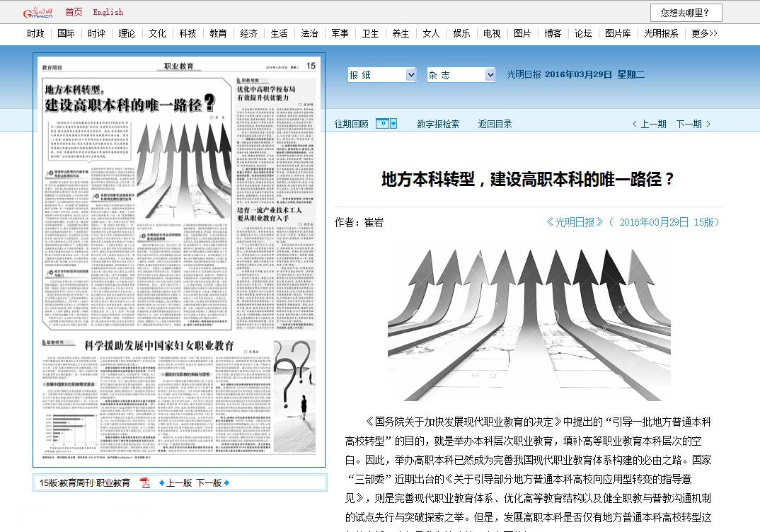Go to previous issue 上一期

tap(650, 124)
